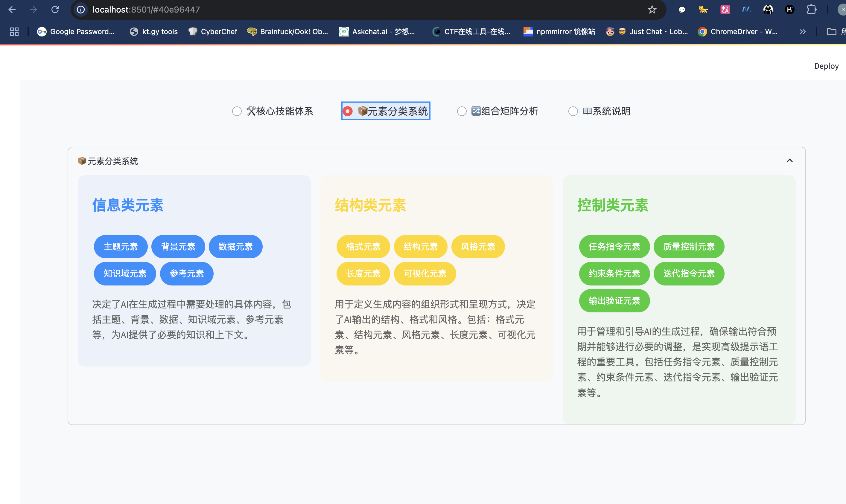Open the npmmirror 镜像站 bookmark
The image size is (846, 504).
(x=560, y=32)
